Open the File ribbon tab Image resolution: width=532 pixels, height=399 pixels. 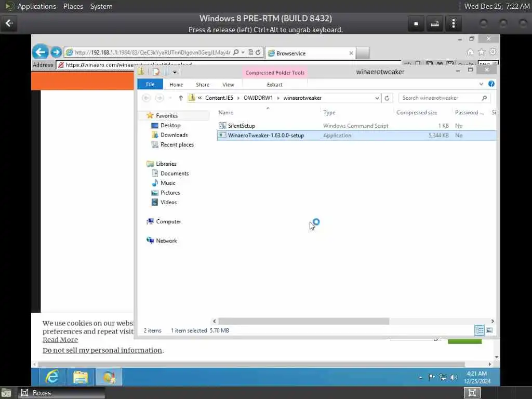[x=150, y=85]
